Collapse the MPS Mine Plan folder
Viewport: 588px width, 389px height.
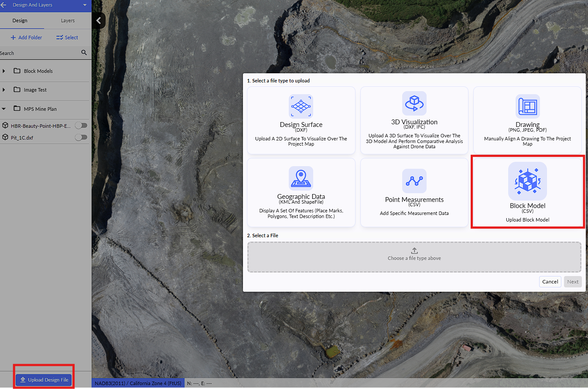[x=4, y=109]
